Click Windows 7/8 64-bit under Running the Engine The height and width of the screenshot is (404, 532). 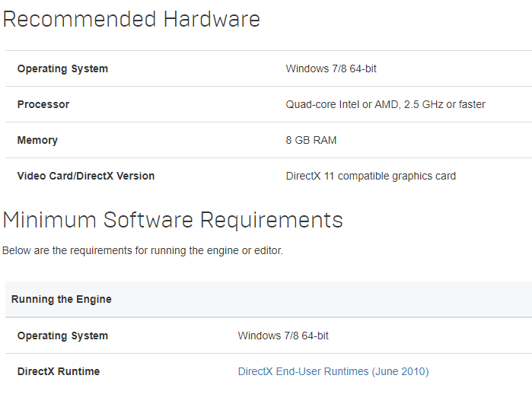coord(283,336)
